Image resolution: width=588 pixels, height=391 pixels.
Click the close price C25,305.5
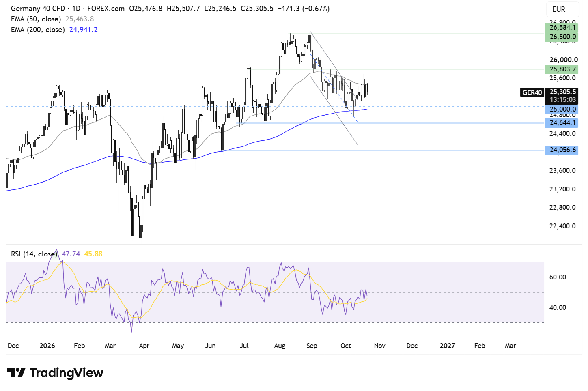coord(257,9)
